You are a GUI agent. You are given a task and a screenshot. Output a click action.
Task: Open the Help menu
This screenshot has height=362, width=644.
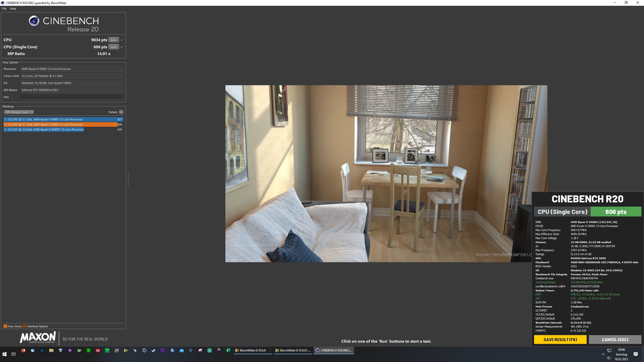13,9
